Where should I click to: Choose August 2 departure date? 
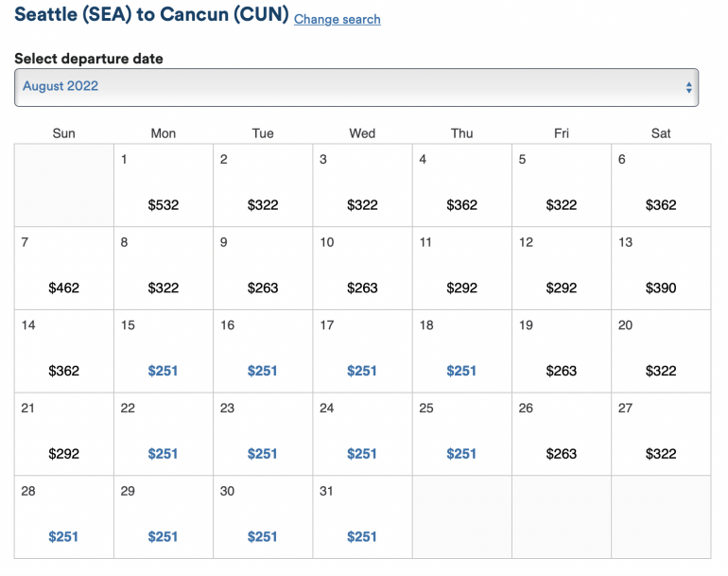click(x=263, y=204)
